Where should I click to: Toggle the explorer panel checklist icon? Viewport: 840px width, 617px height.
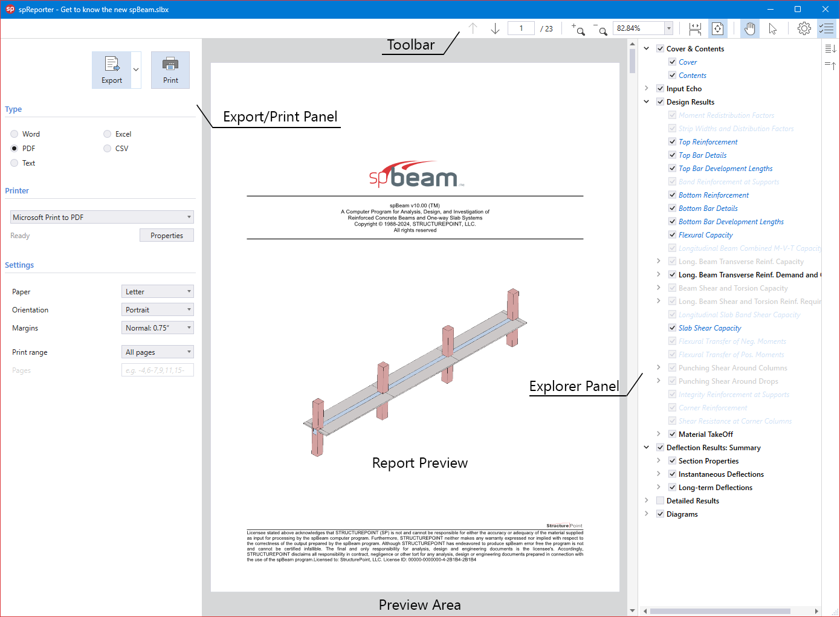click(x=826, y=28)
